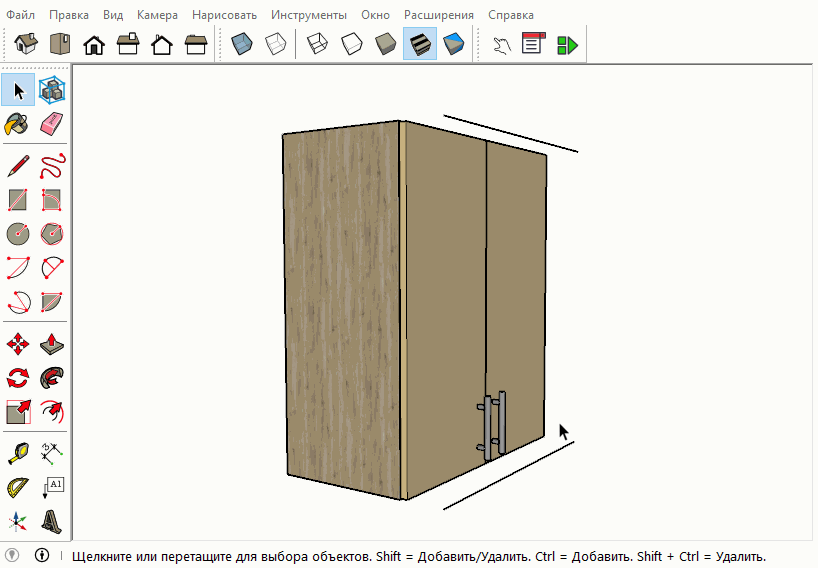This screenshot has width=818, height=568.
Task: Select the Paint Bucket tool
Action: 17,124
